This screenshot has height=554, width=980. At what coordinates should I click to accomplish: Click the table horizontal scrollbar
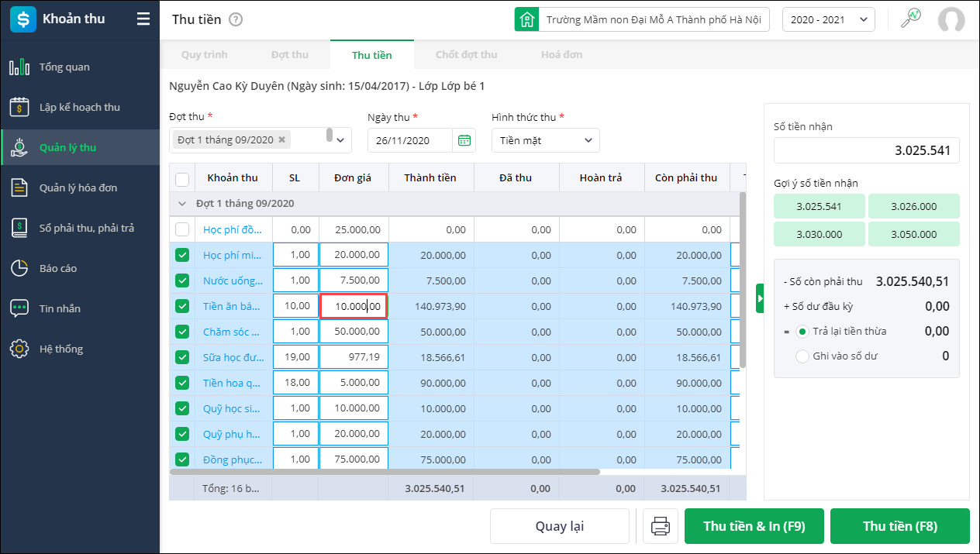385,471
